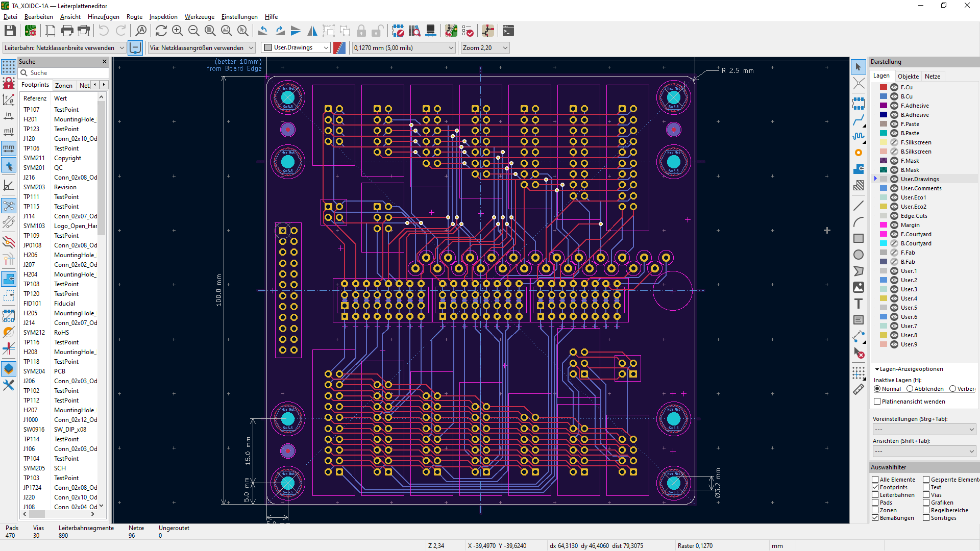Click the Print icon in the toolbar
980x551 pixels.
[67, 31]
